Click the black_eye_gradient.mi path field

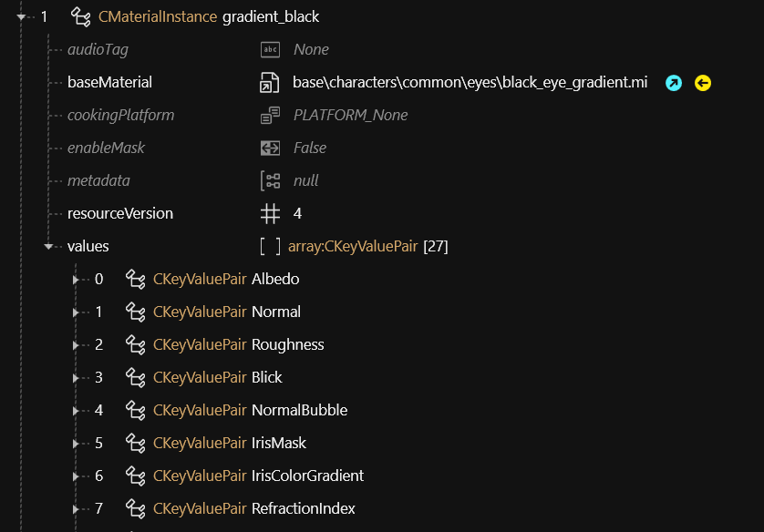pos(470,83)
